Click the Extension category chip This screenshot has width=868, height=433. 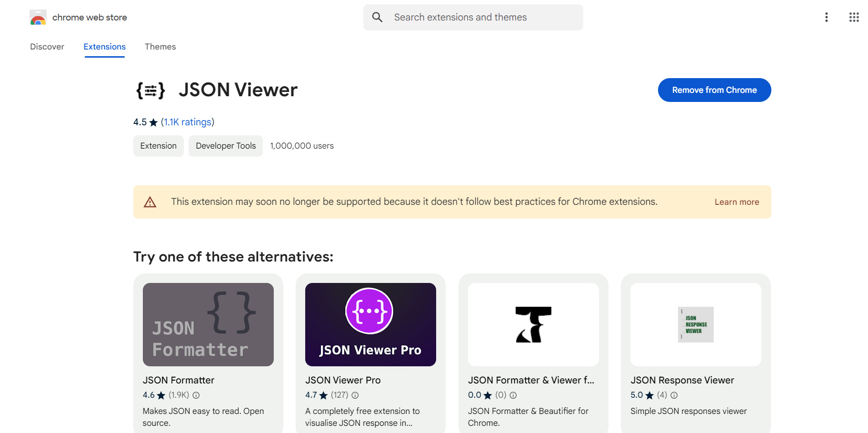(159, 146)
